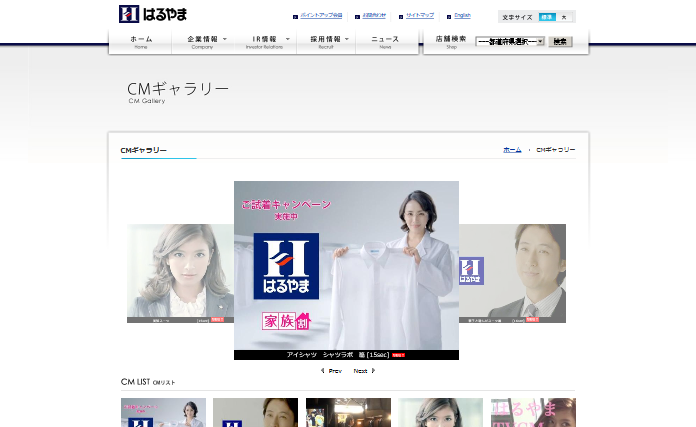Open second CM LIST thumbnail with man's face
This screenshot has height=427, width=696.
pyautogui.click(x=256, y=412)
